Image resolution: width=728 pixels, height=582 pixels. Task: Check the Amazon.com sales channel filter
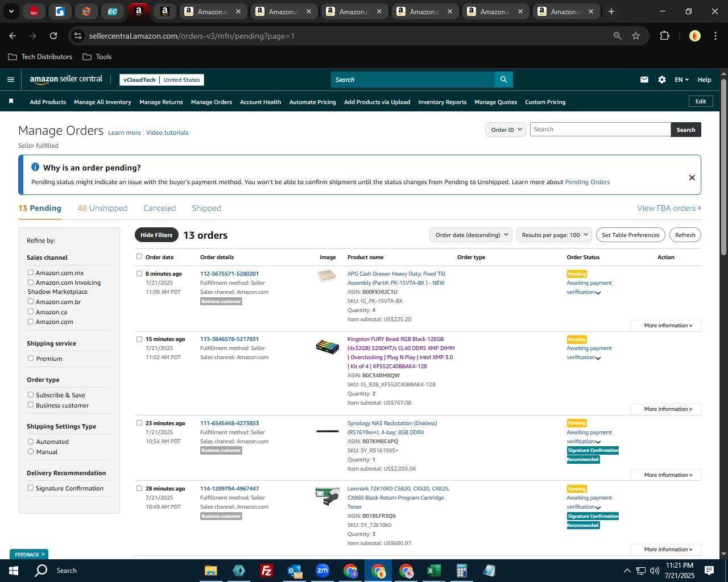click(31, 321)
